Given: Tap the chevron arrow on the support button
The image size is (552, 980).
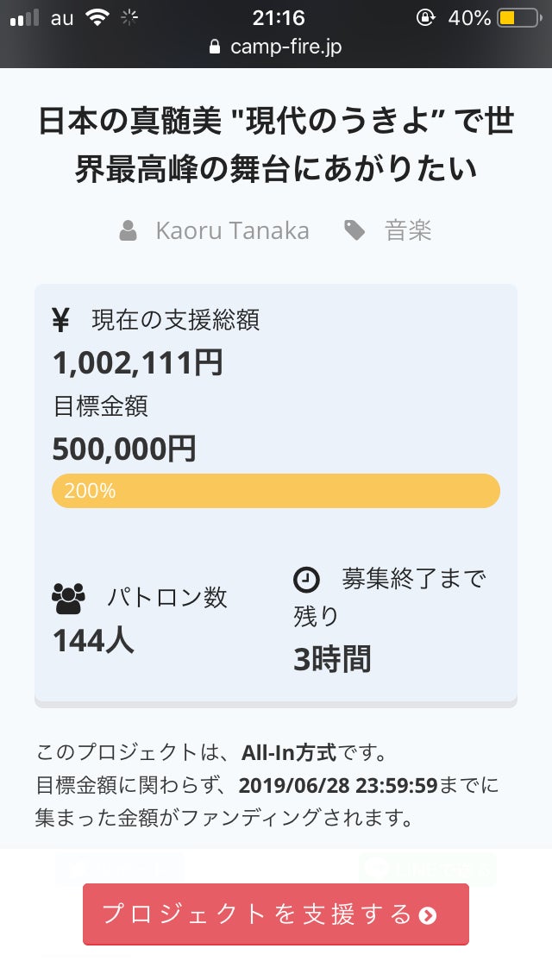Looking at the screenshot, I should (x=428, y=915).
